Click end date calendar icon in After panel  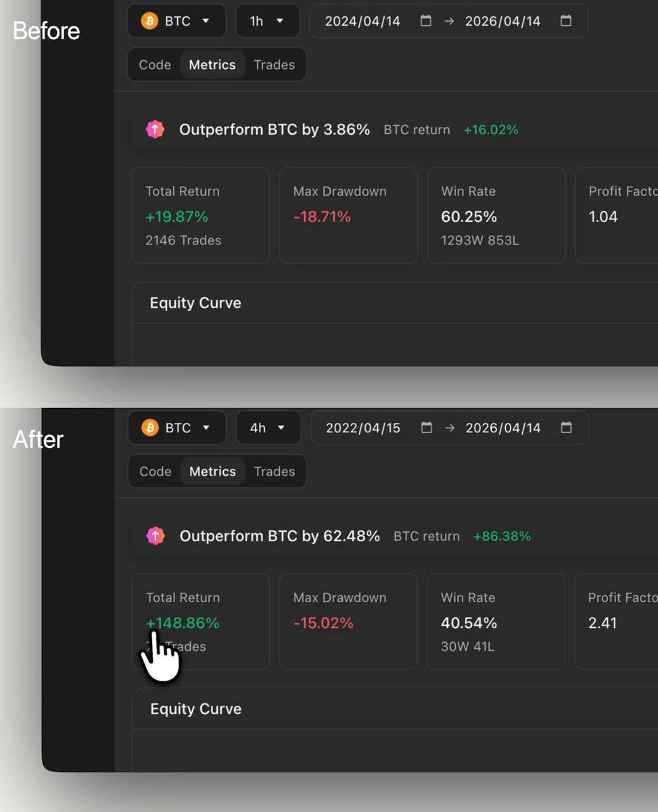[567, 428]
